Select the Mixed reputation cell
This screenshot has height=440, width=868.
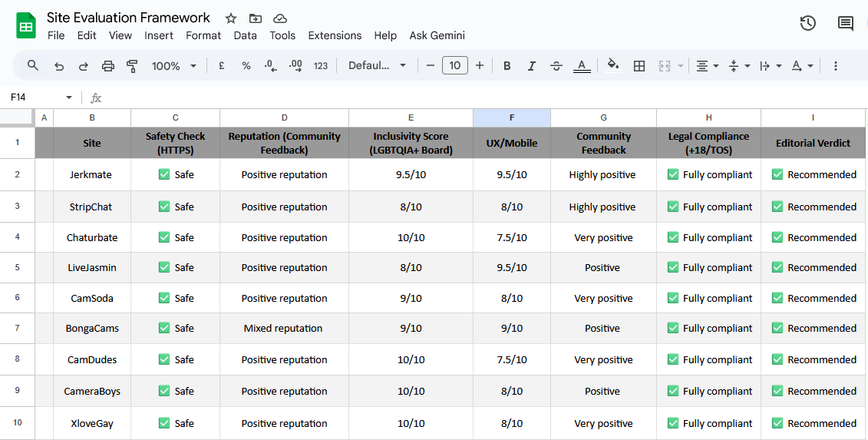284,328
